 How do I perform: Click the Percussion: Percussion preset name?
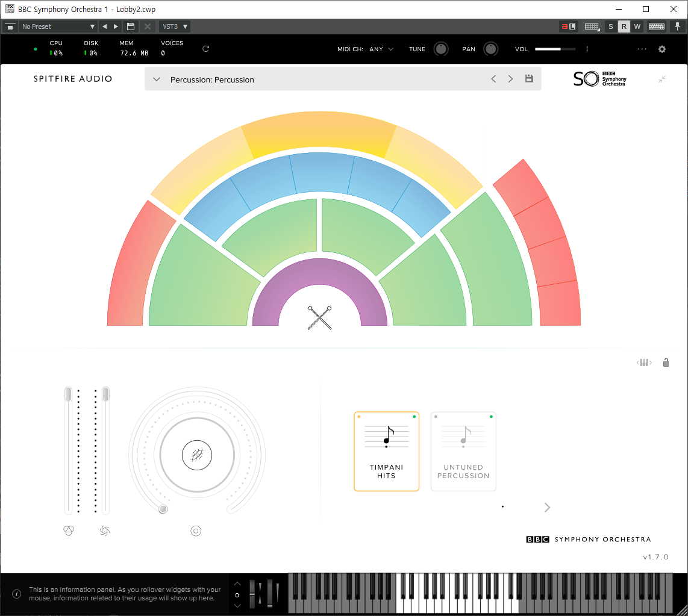click(212, 80)
